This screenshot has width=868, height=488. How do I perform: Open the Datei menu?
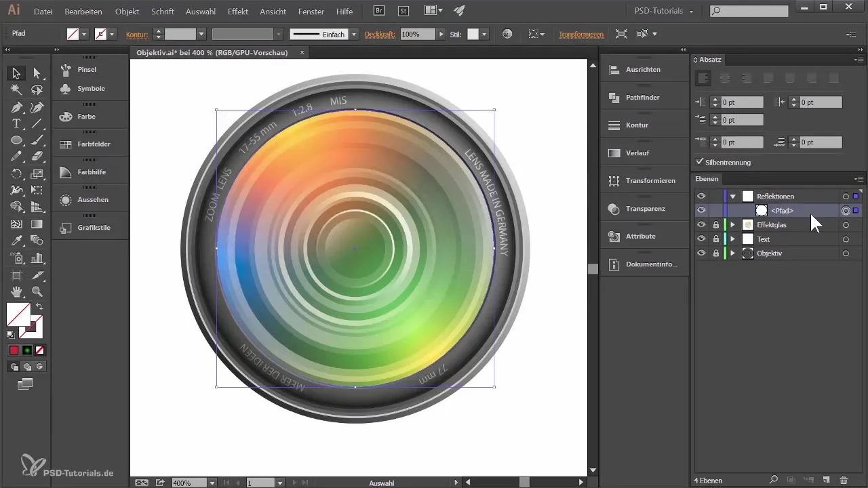click(43, 12)
